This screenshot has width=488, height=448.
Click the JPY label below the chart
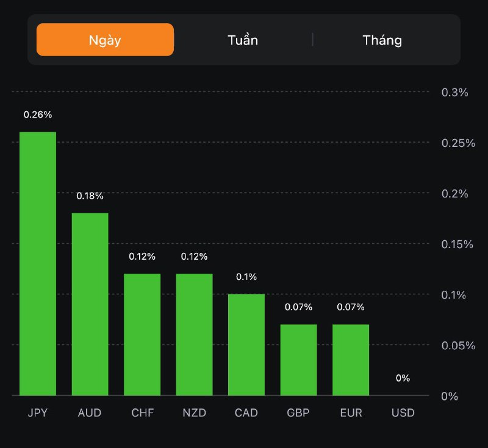[x=38, y=413]
